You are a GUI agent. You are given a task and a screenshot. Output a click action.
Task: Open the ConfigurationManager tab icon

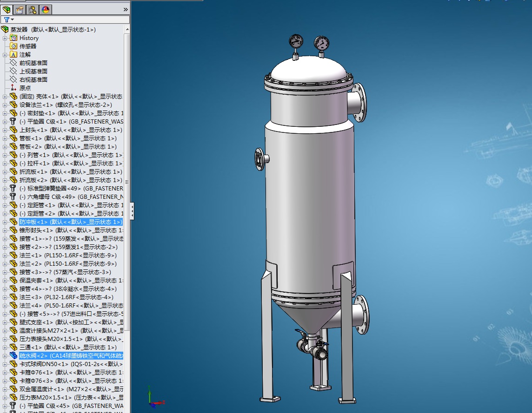coord(33,9)
